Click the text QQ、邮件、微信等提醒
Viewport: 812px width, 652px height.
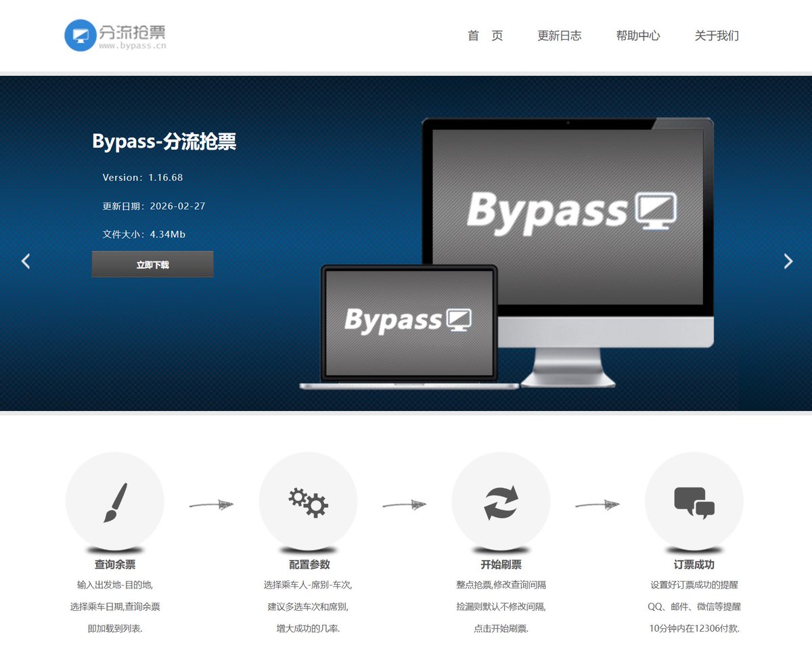pos(694,607)
